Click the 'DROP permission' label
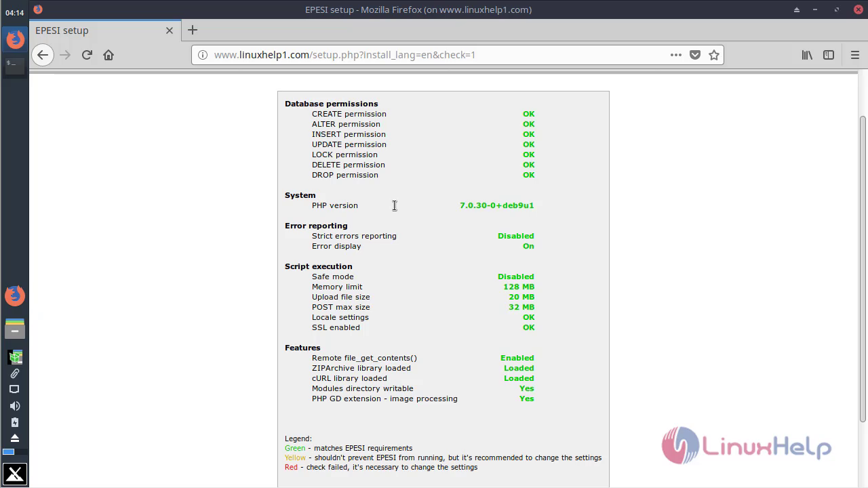Image resolution: width=868 pixels, height=488 pixels. tap(345, 175)
